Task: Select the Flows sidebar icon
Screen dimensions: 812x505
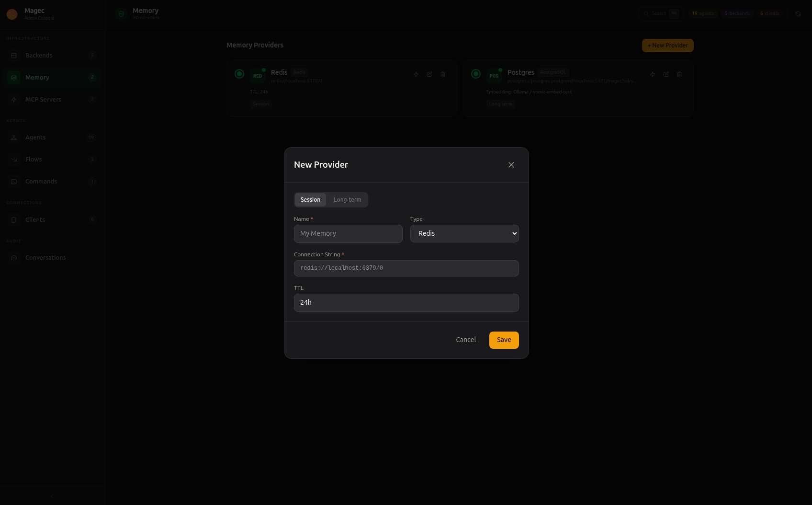Action: (x=13, y=159)
